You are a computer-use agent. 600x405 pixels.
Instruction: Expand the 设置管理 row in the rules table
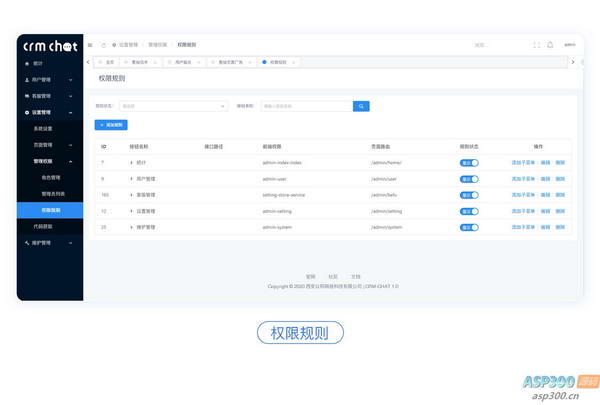pos(131,211)
